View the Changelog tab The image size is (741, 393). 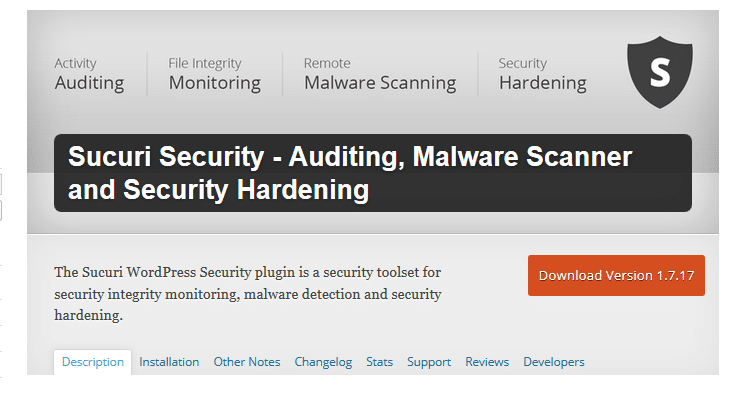tap(323, 363)
